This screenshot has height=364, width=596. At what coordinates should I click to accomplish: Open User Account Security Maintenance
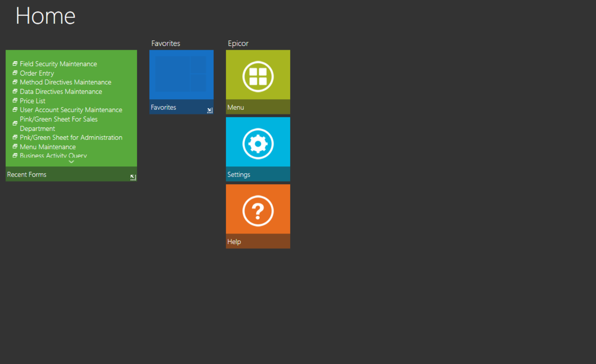coord(71,110)
